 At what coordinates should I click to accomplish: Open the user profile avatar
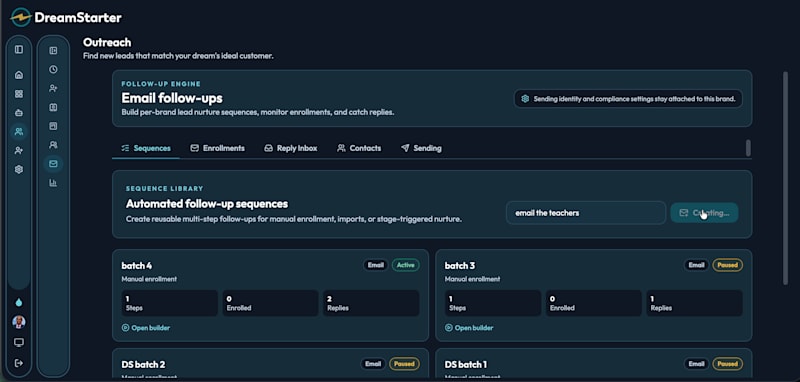point(19,322)
